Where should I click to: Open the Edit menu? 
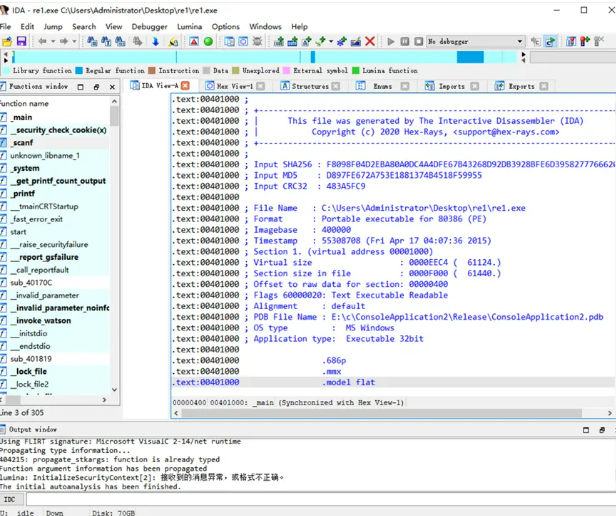click(27, 26)
